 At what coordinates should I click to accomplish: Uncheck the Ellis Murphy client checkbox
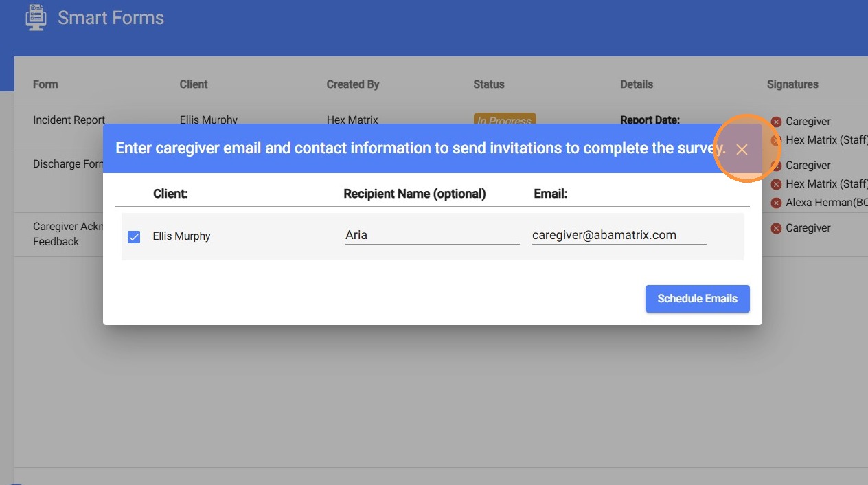(134, 237)
